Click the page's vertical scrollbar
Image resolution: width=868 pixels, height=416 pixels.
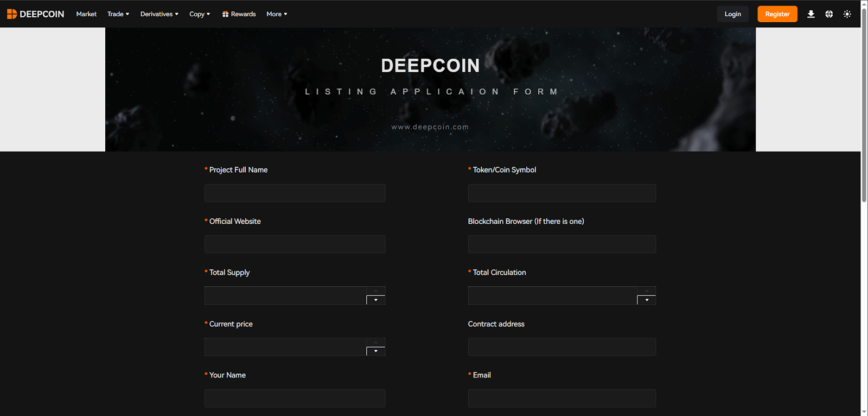[x=864, y=109]
